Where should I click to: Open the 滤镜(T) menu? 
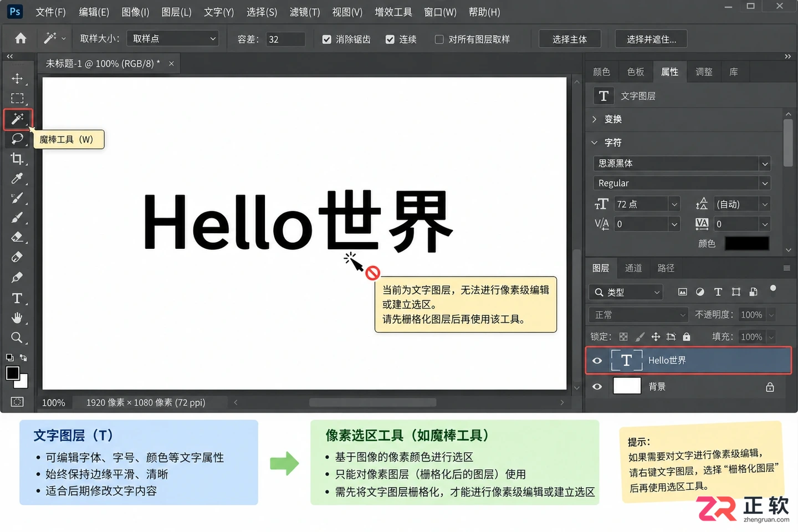point(305,12)
